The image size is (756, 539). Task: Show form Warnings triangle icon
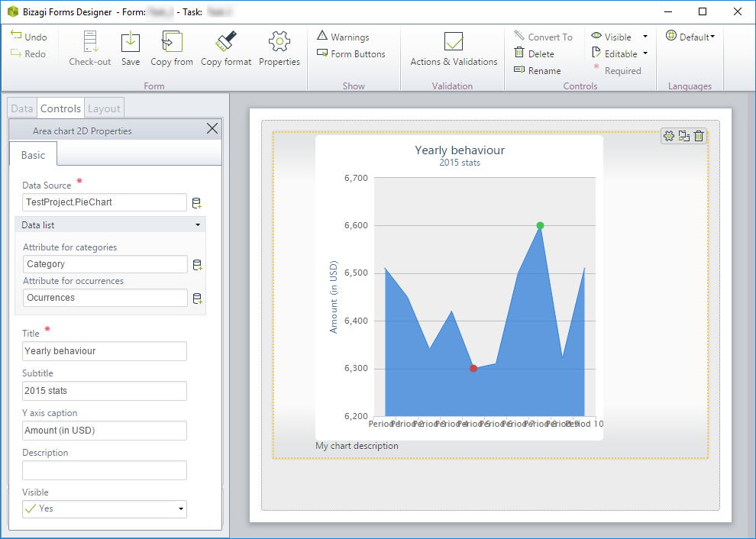click(322, 35)
